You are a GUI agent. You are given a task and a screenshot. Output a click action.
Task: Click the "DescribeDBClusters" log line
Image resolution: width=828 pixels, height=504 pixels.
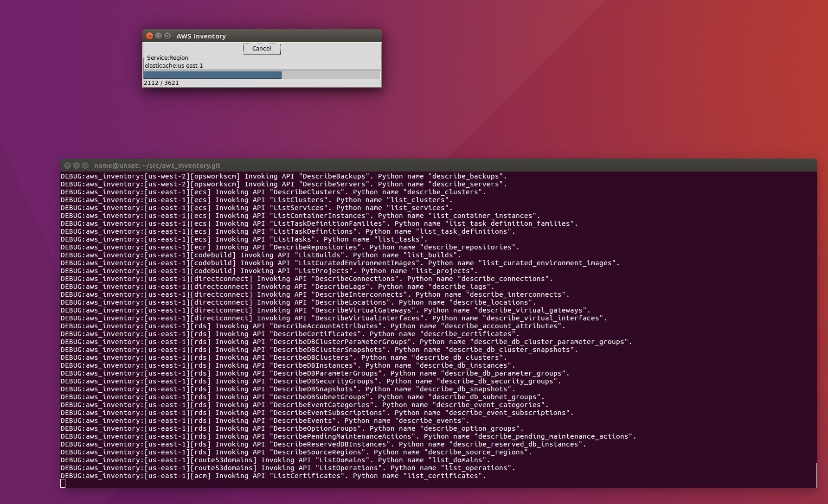click(x=284, y=357)
